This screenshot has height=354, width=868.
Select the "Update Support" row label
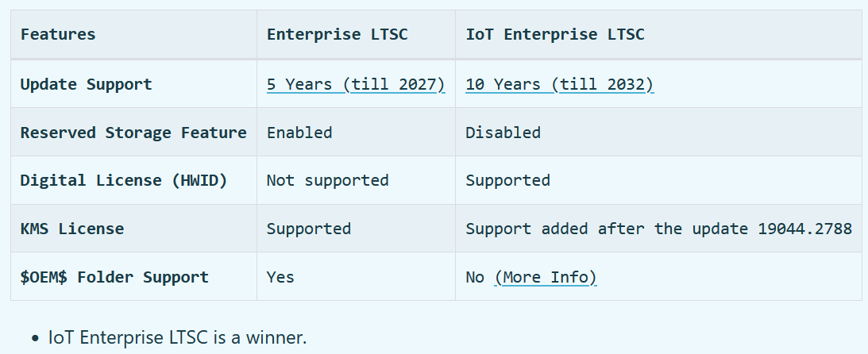(86, 84)
